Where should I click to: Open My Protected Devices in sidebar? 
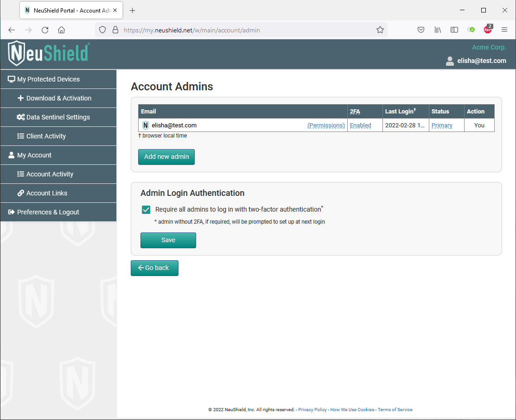(x=58, y=79)
